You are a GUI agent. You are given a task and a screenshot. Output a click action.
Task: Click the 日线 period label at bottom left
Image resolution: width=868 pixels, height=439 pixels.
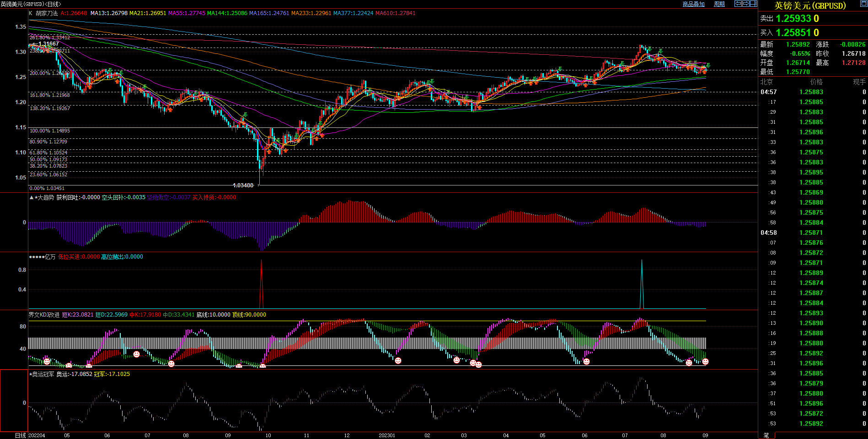click(21, 435)
